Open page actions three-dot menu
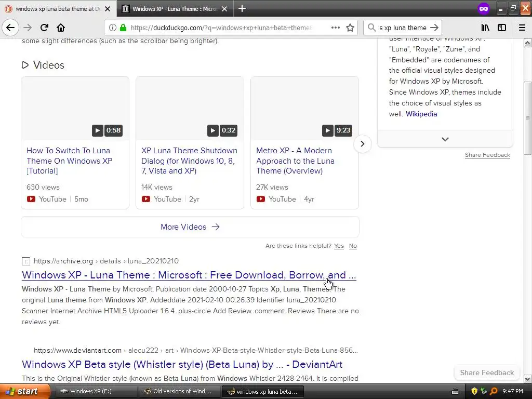Image resolution: width=532 pixels, height=399 pixels. pyautogui.click(x=336, y=28)
